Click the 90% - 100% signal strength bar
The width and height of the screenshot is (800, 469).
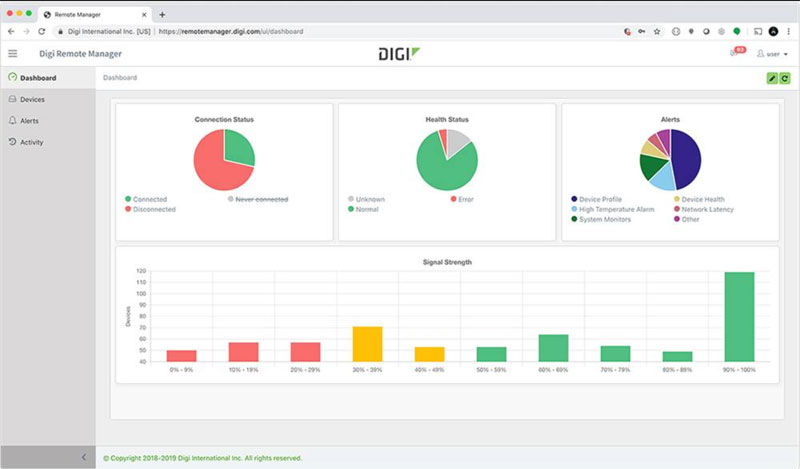point(738,316)
